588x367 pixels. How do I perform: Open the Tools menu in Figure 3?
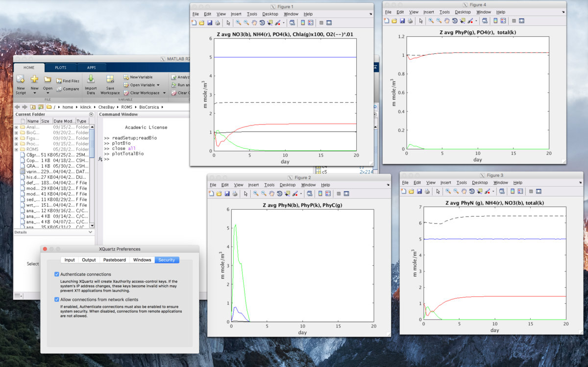462,183
